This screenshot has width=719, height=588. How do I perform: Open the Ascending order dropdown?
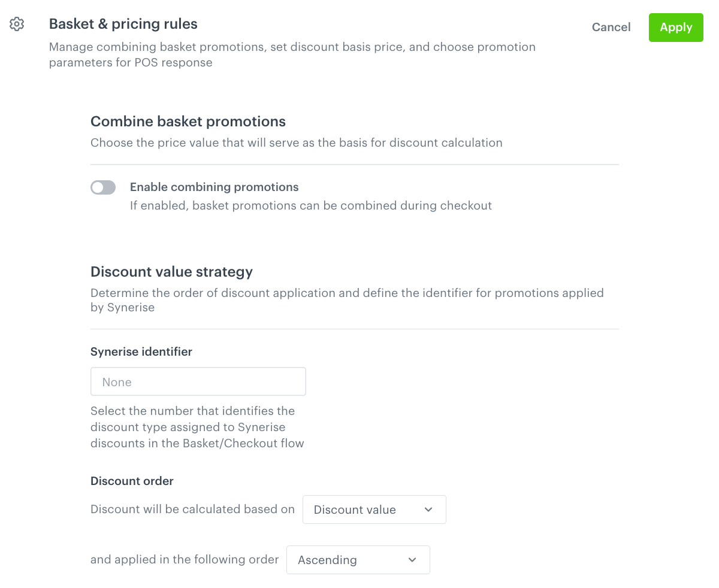coord(358,559)
